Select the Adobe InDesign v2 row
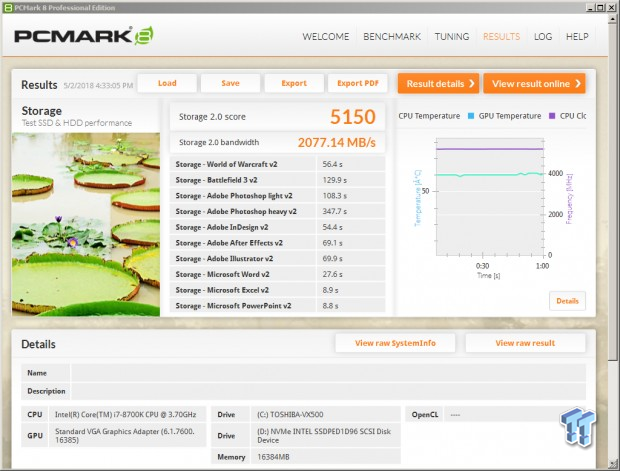 (278, 227)
